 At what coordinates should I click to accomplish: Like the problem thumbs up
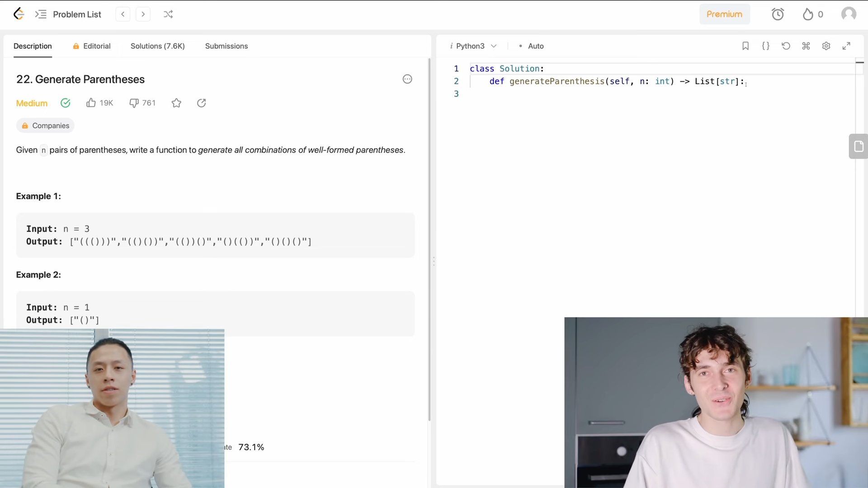pos(91,103)
